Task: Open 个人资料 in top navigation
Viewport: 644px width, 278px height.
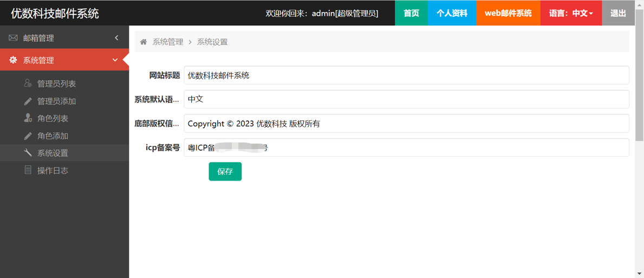Action: click(452, 13)
